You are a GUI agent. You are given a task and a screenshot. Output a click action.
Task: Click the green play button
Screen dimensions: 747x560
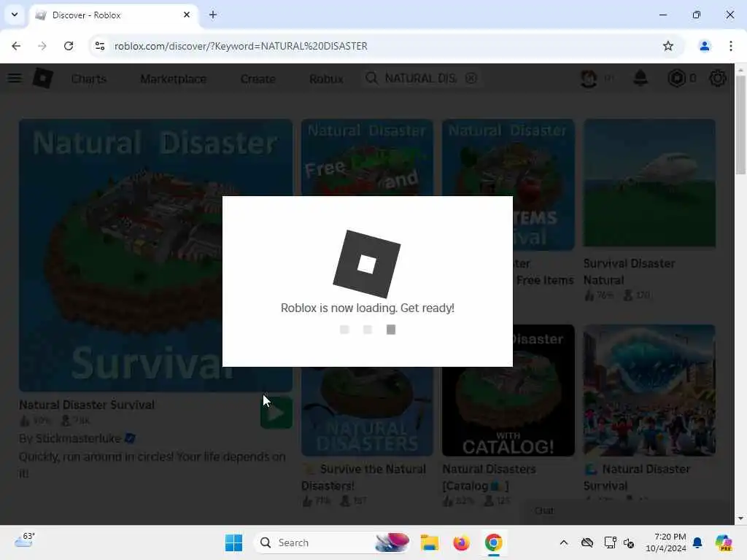(276, 413)
